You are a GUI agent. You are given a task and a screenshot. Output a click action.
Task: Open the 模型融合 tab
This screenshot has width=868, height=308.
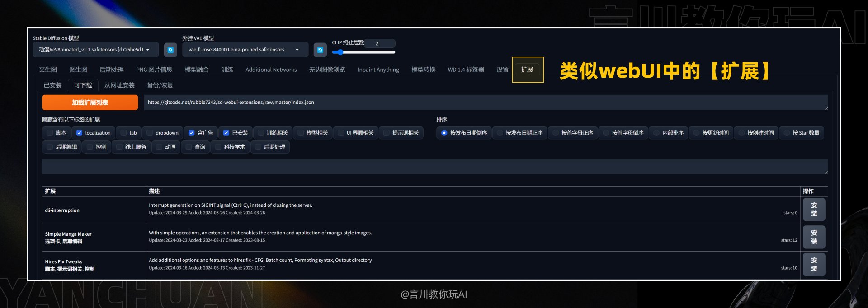[197, 70]
